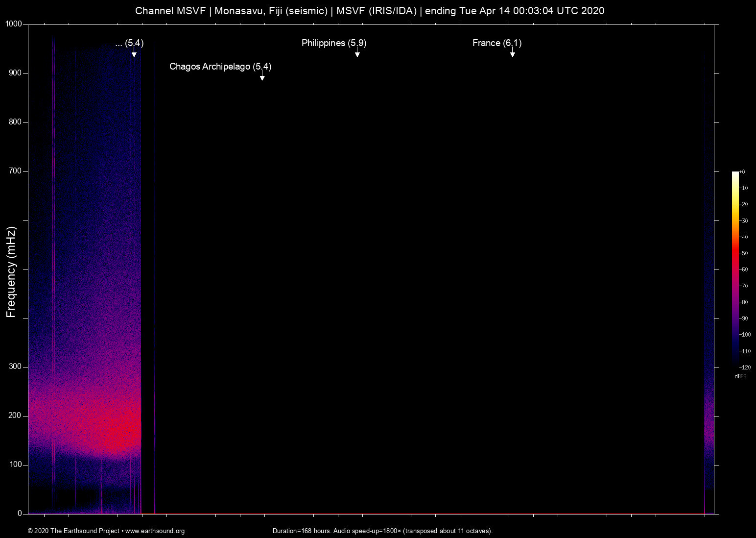The height and width of the screenshot is (538, 756).
Task: Click the France (6.1) earthquake arrow marker
Action: tap(512, 54)
